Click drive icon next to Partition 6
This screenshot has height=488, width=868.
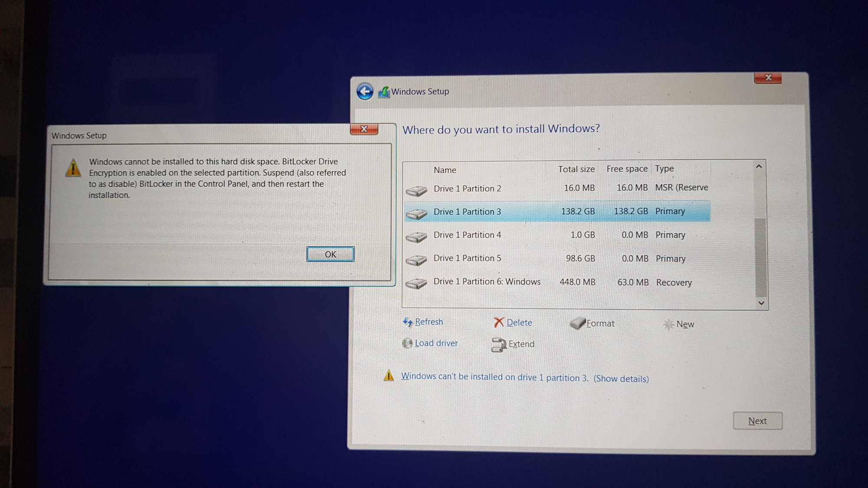(x=417, y=284)
